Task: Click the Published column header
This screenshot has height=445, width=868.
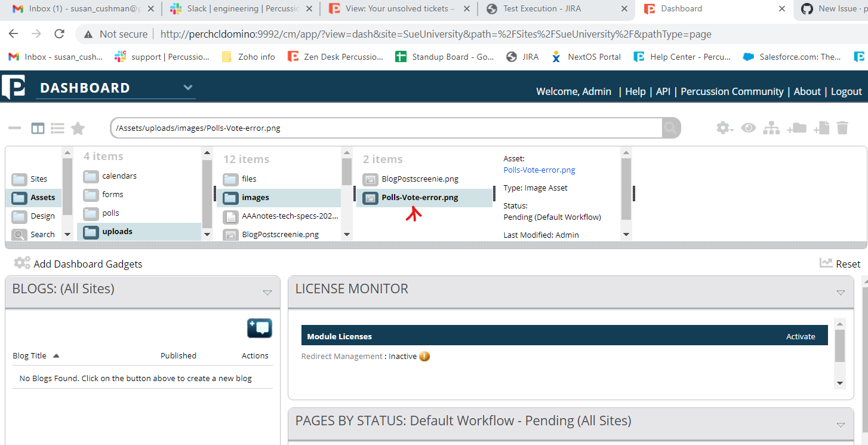Action: coord(178,355)
